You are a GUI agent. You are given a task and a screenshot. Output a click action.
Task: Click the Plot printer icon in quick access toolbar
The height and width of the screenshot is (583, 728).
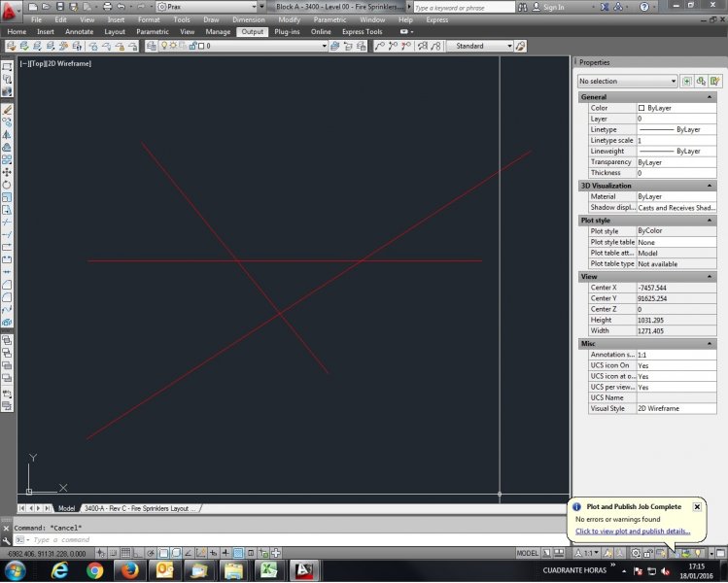pyautogui.click(x=107, y=7)
